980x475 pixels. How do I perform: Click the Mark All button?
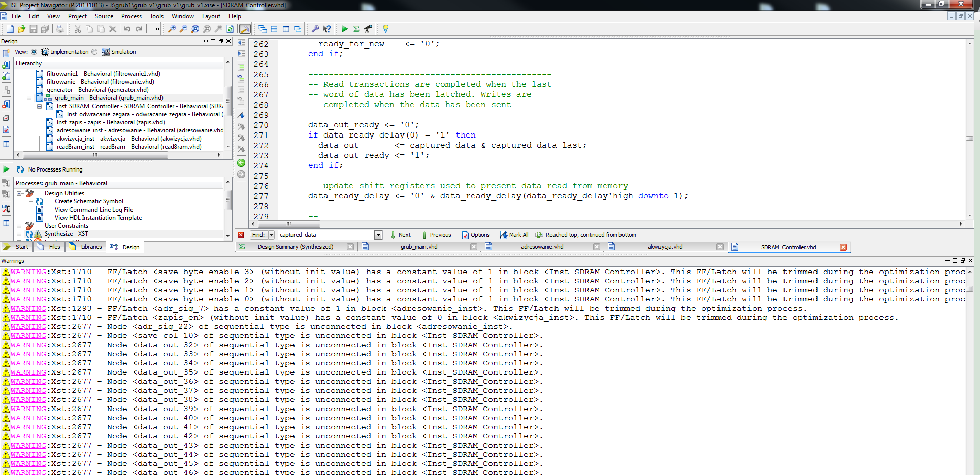pyautogui.click(x=514, y=235)
